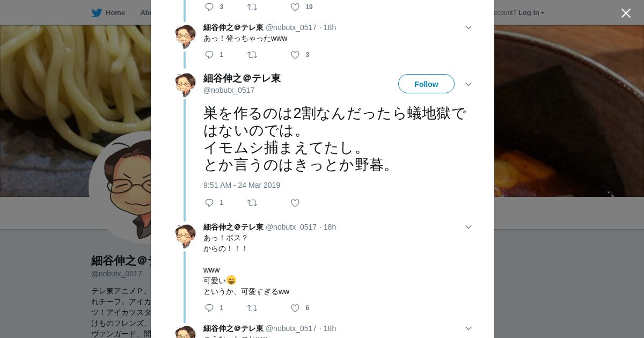Like the main tweet dated 24 Mar 2019
This screenshot has width=644, height=338.
click(x=295, y=203)
